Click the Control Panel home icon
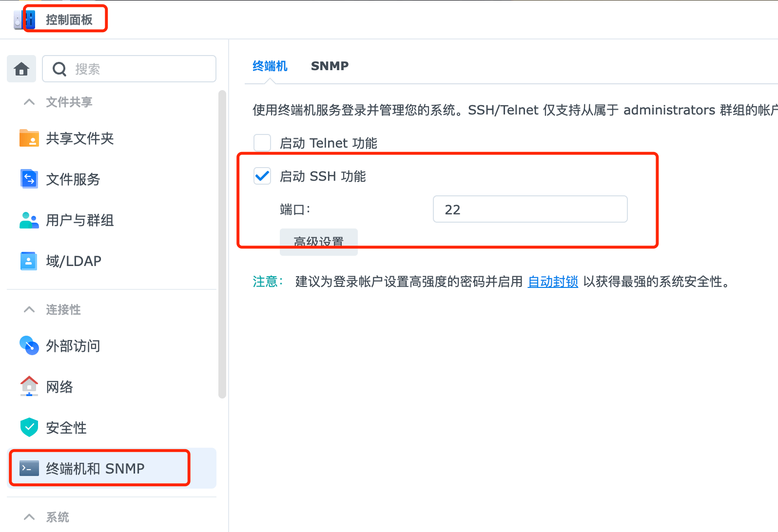Image resolution: width=778 pixels, height=532 pixels. pyautogui.click(x=21, y=69)
